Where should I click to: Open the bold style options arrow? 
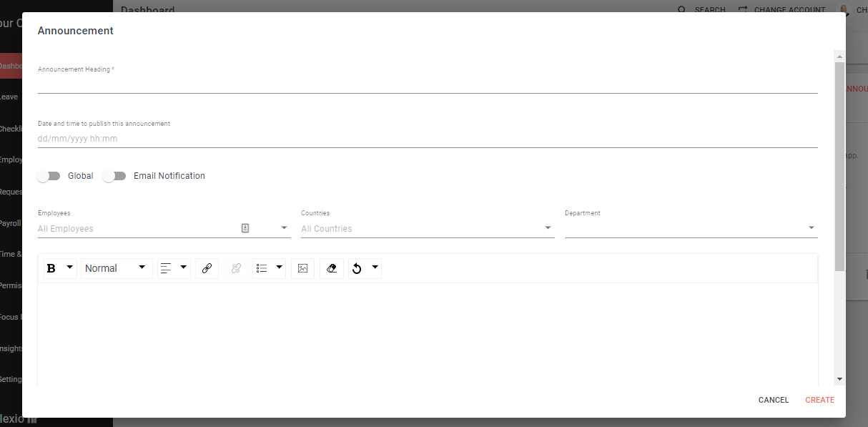click(x=70, y=268)
